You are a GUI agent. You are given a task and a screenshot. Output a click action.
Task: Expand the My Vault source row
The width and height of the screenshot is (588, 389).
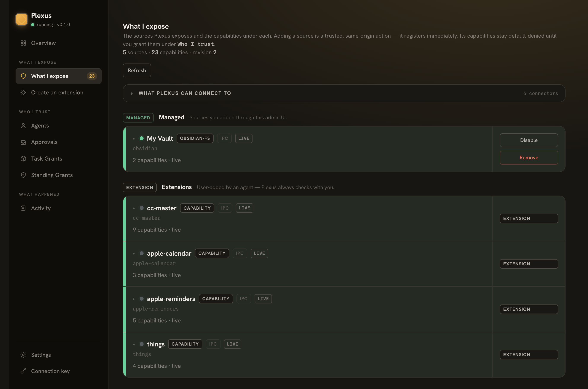pyautogui.click(x=134, y=139)
